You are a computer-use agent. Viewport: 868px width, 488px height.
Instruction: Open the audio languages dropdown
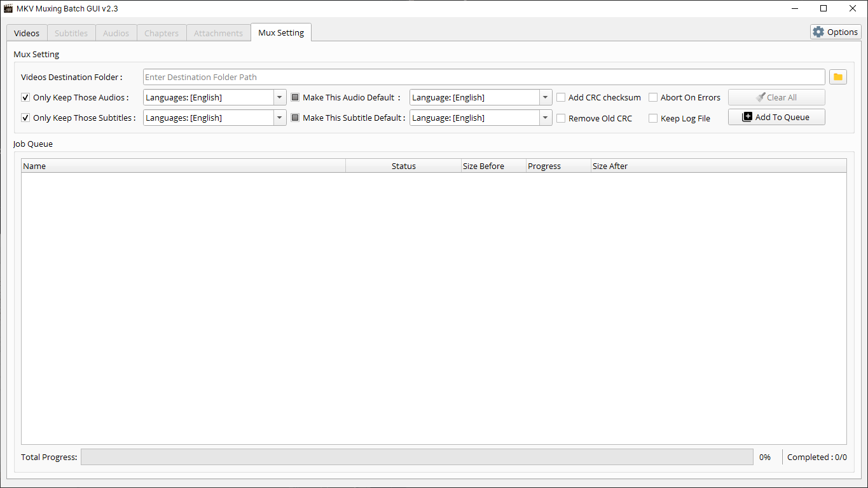(279, 97)
